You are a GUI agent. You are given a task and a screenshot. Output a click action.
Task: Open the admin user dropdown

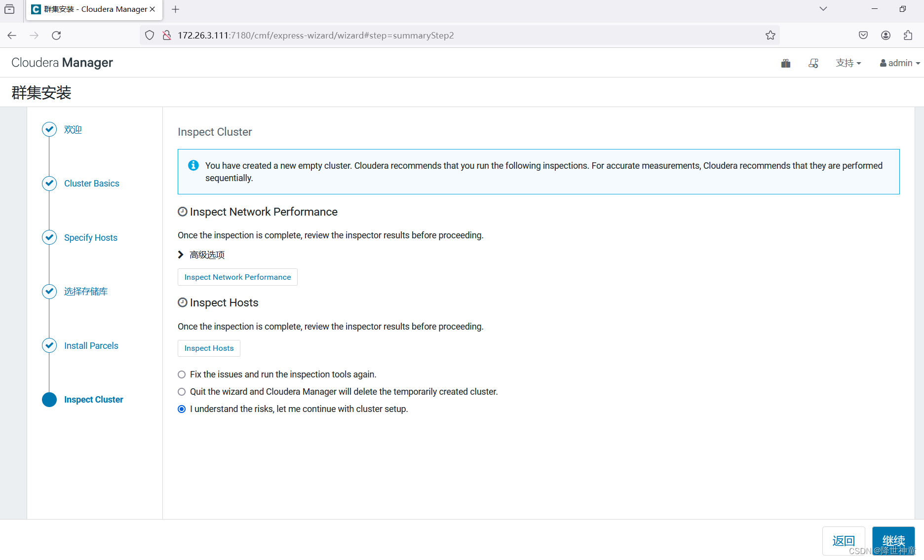(900, 63)
